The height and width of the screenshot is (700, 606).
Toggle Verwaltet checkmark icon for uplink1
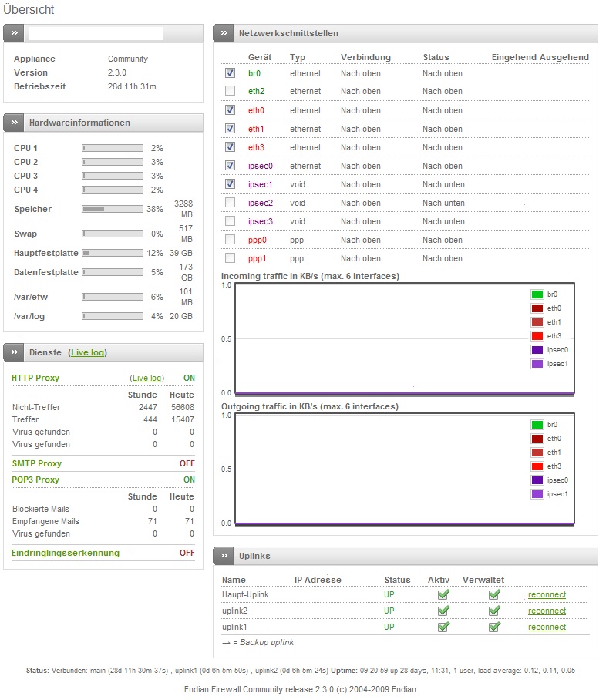[494, 627]
